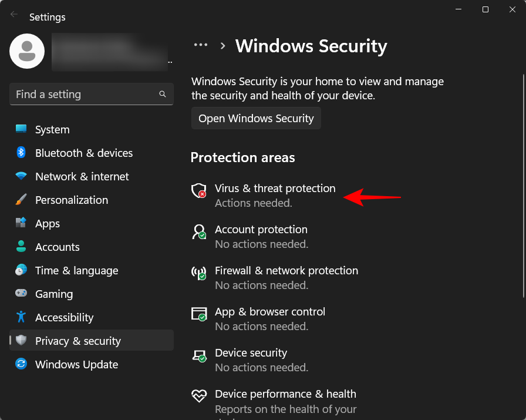This screenshot has width=526, height=420.
Task: Open the breadcrumb overflow menu
Action: tap(201, 45)
